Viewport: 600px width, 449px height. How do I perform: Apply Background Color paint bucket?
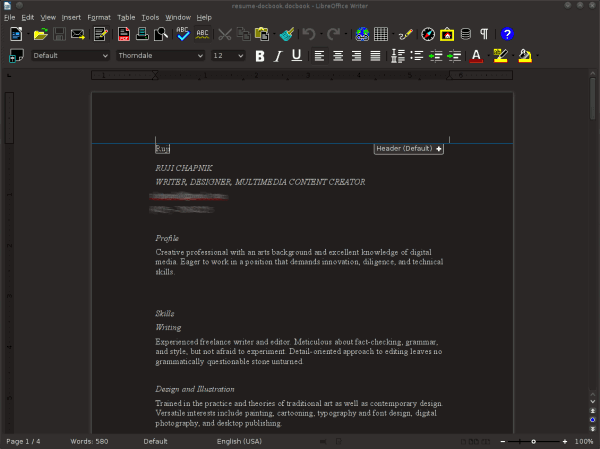525,56
